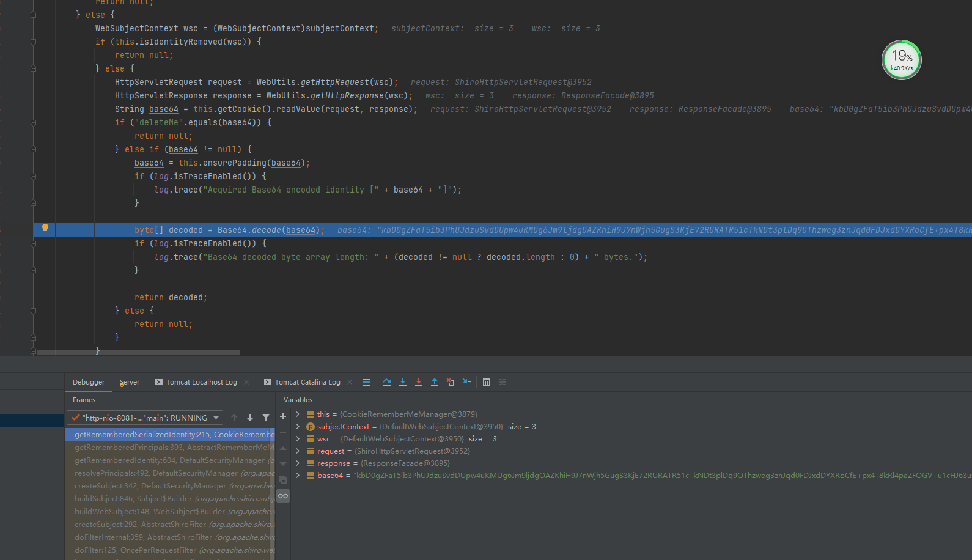The image size is (972, 560).
Task: Click Show Execution Point icon
Action: (367, 382)
